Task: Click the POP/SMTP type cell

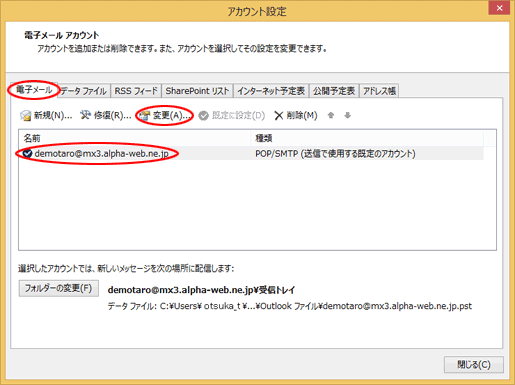Action: pos(335,154)
